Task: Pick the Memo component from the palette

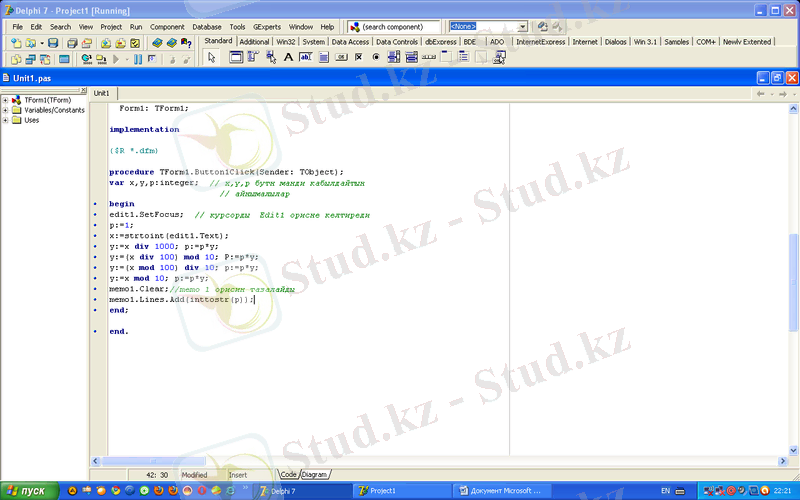Action: (x=323, y=57)
